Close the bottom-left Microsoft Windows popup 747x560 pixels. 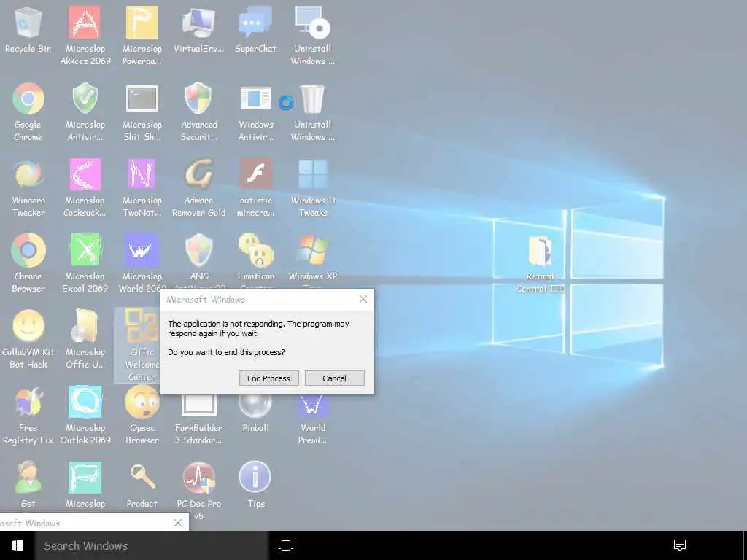point(178,523)
